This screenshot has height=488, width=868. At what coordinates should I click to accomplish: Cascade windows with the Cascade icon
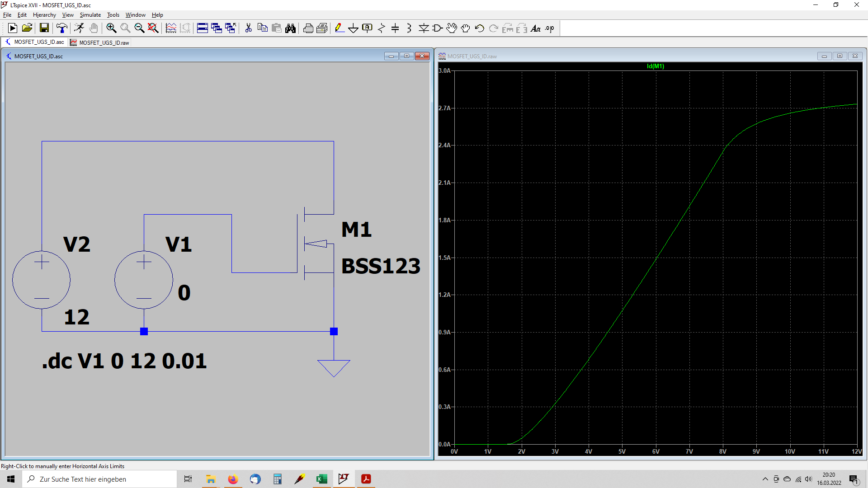click(217, 28)
